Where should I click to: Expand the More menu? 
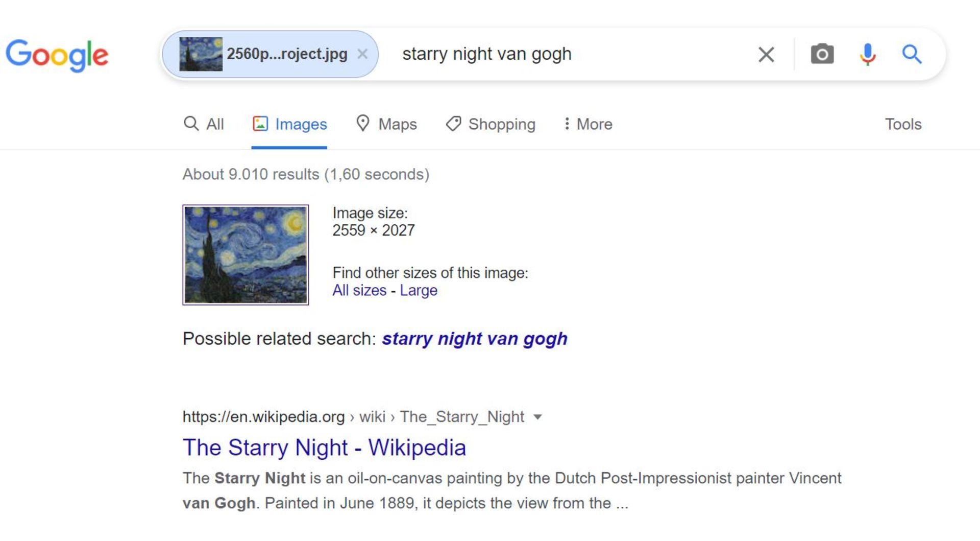pos(587,124)
